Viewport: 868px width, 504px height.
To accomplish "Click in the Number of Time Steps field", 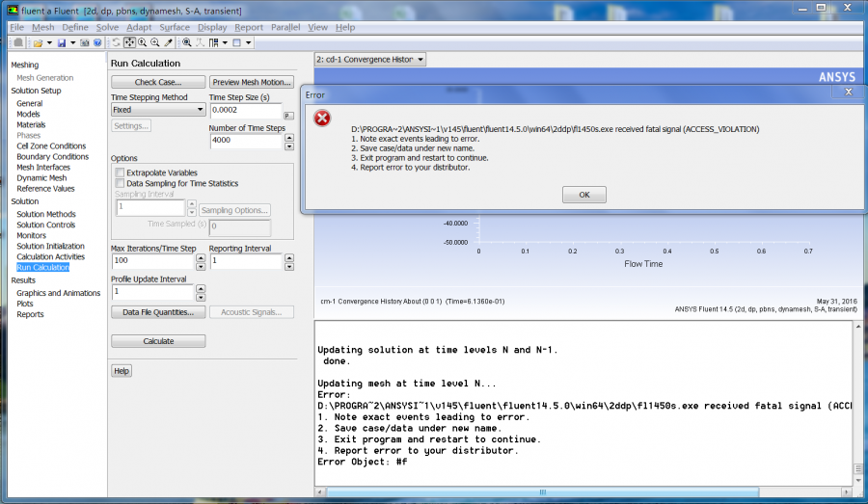I will [246, 141].
